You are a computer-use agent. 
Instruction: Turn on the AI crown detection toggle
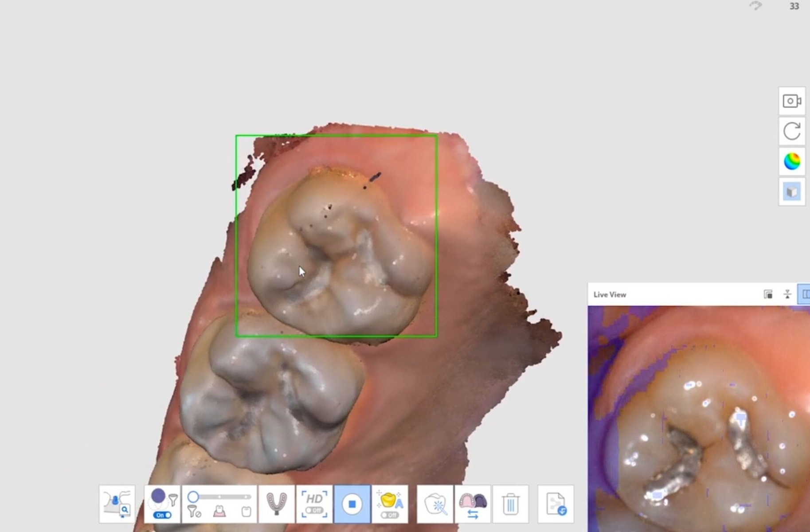(x=390, y=516)
